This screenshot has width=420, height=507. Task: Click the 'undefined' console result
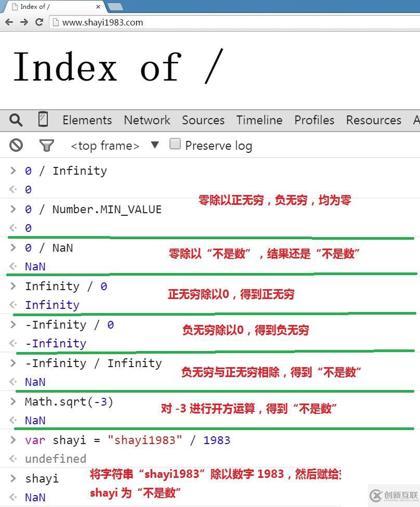point(56,459)
